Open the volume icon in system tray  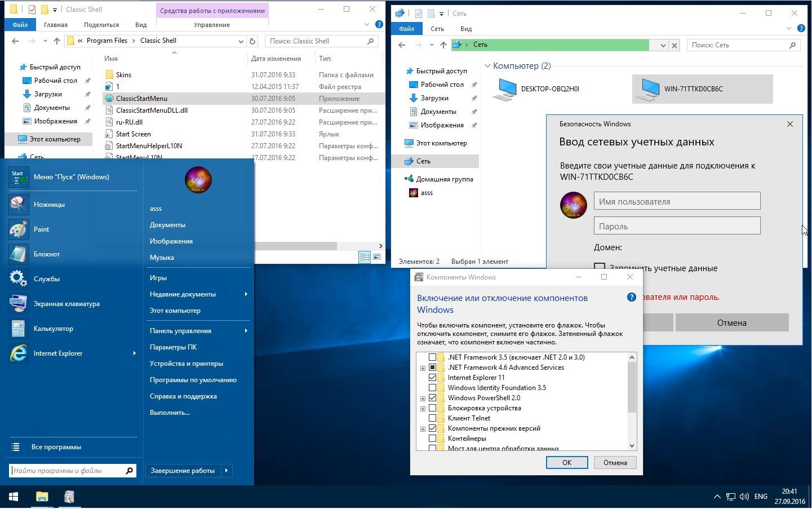744,497
